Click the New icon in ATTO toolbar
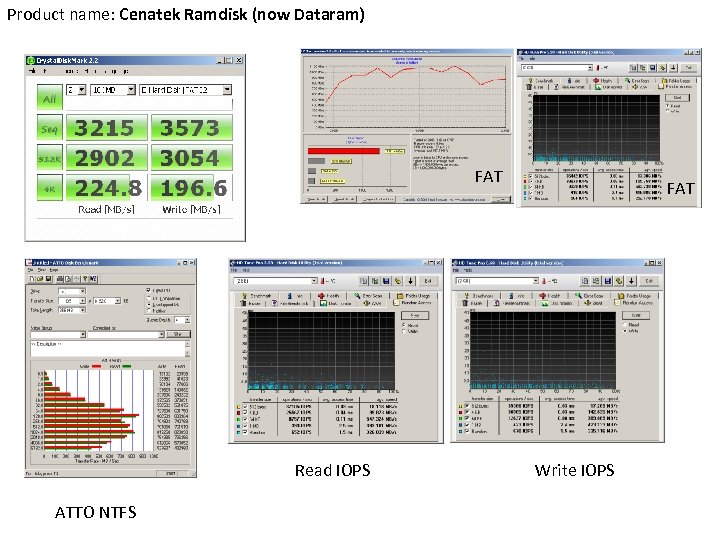The width and height of the screenshot is (720, 540). tap(32, 279)
